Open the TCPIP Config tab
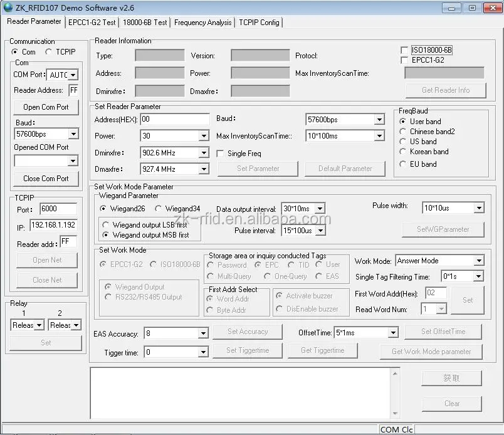 tap(259, 23)
